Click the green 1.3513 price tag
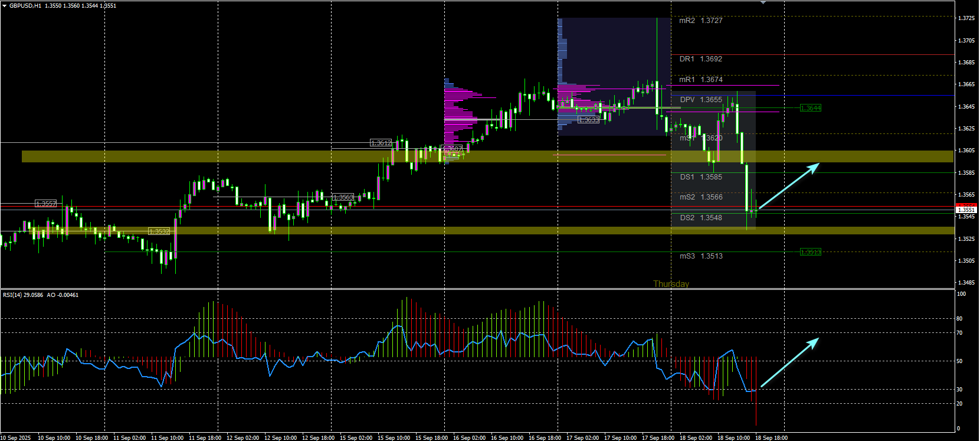 (x=810, y=252)
